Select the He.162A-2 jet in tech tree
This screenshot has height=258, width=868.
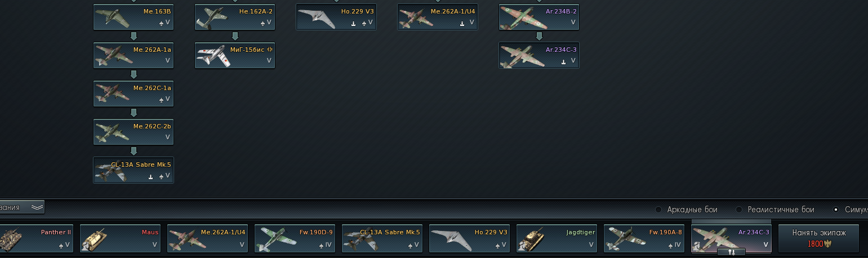[235, 17]
